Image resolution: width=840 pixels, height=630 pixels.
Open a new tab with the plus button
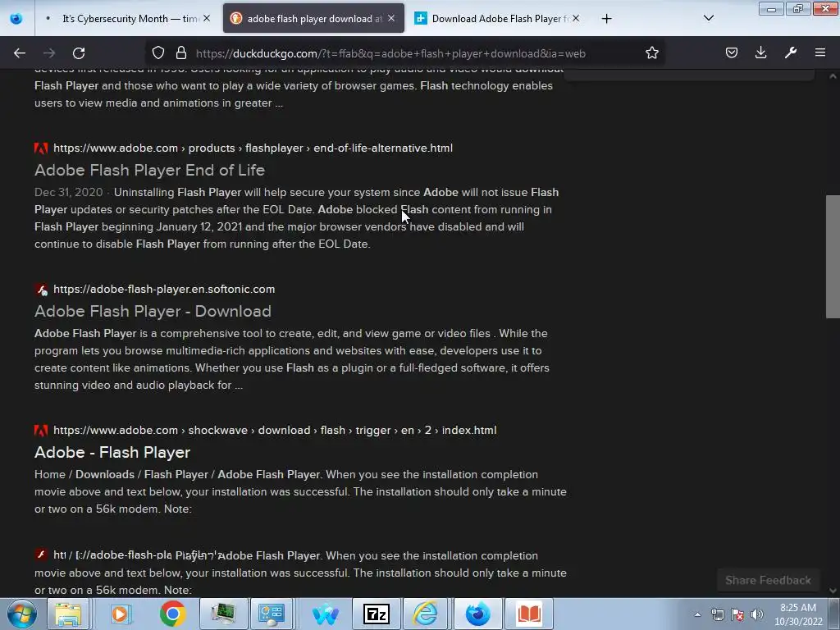(606, 19)
